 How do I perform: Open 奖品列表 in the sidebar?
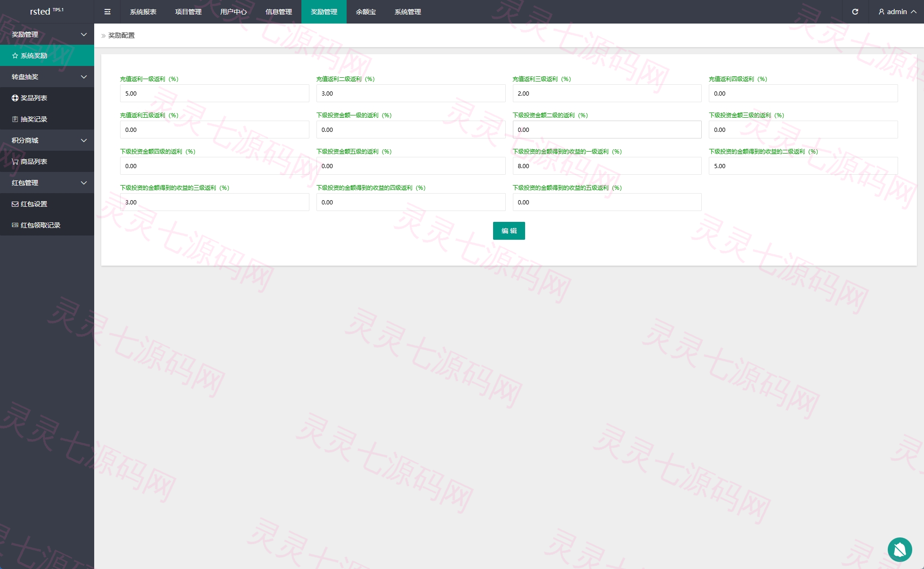(47, 98)
